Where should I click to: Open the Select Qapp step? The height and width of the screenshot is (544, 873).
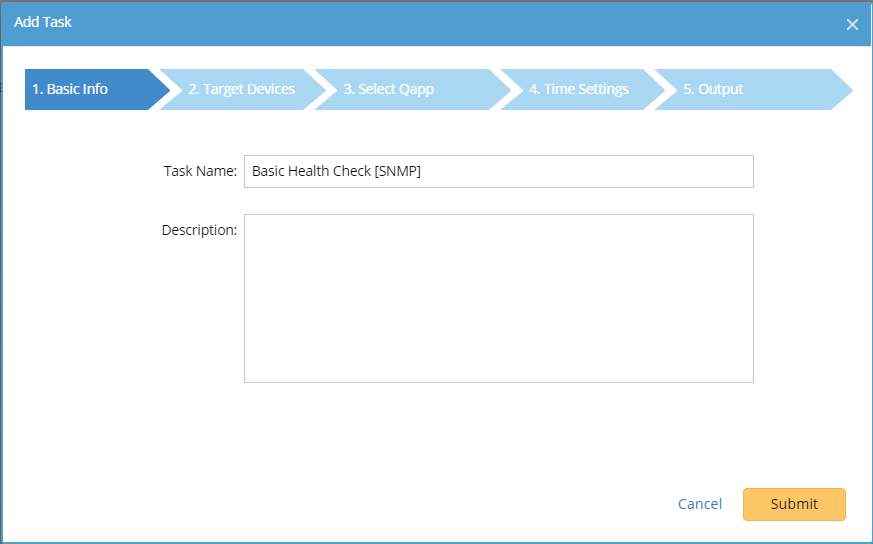click(x=388, y=89)
